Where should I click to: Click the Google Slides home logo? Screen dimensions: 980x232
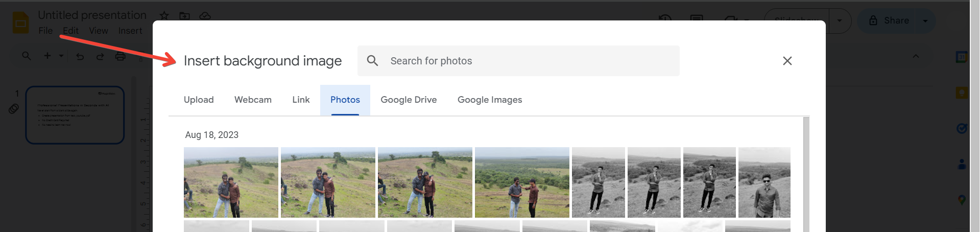point(20,23)
